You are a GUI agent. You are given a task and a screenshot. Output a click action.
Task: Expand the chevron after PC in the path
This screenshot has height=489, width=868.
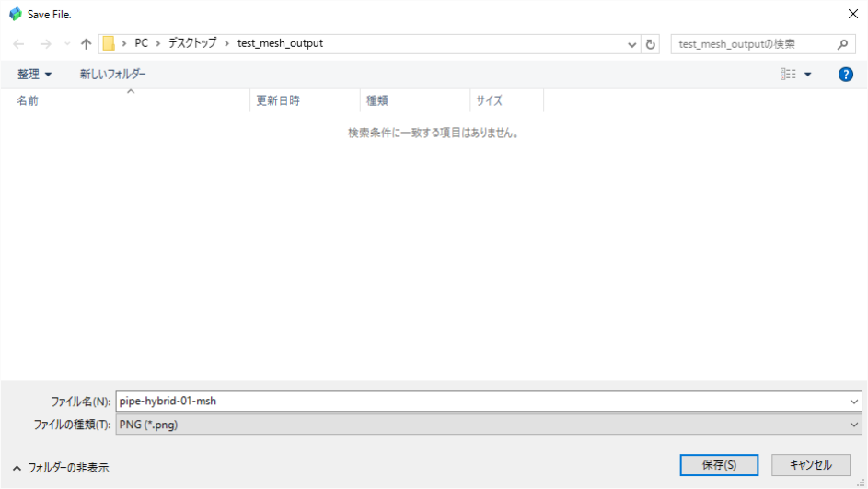click(157, 44)
